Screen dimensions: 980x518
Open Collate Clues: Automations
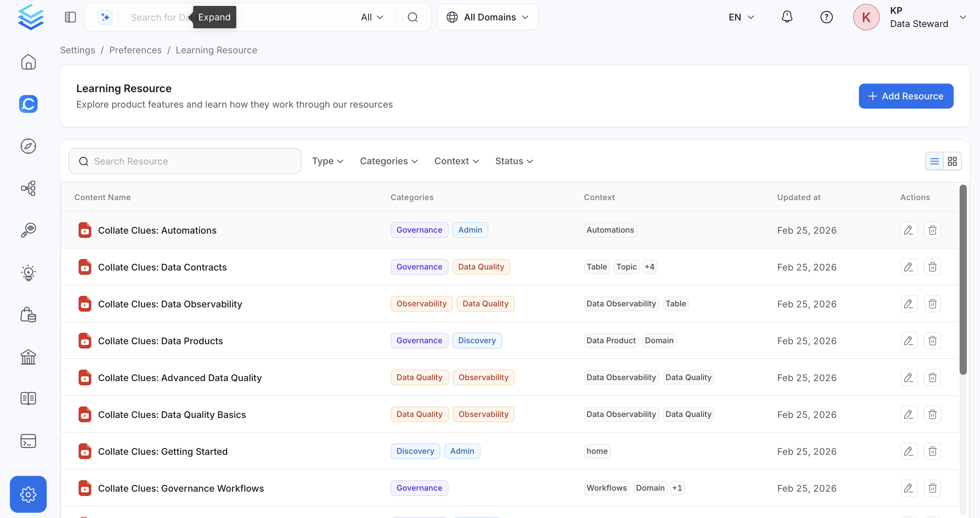pos(157,230)
